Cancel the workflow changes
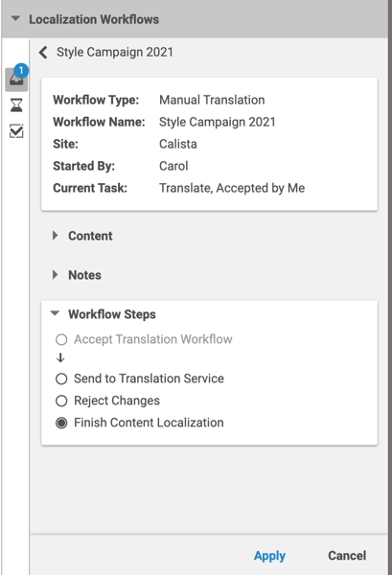The width and height of the screenshot is (392, 576). (347, 555)
